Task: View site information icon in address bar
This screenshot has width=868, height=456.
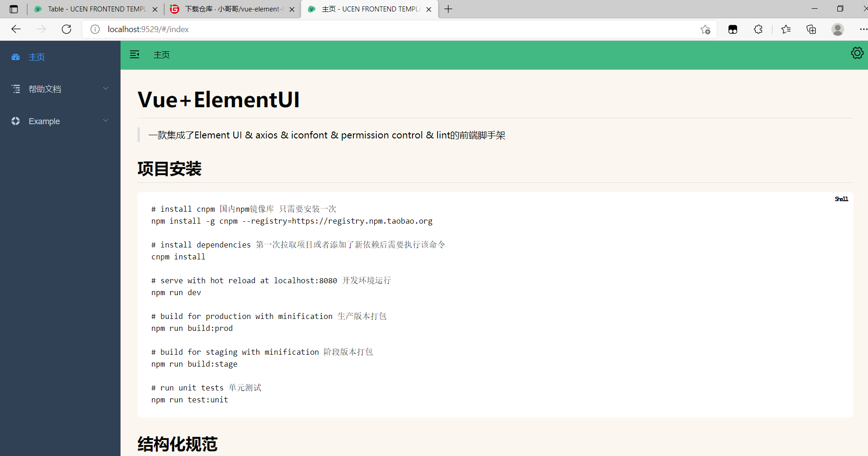Action: 95,29
